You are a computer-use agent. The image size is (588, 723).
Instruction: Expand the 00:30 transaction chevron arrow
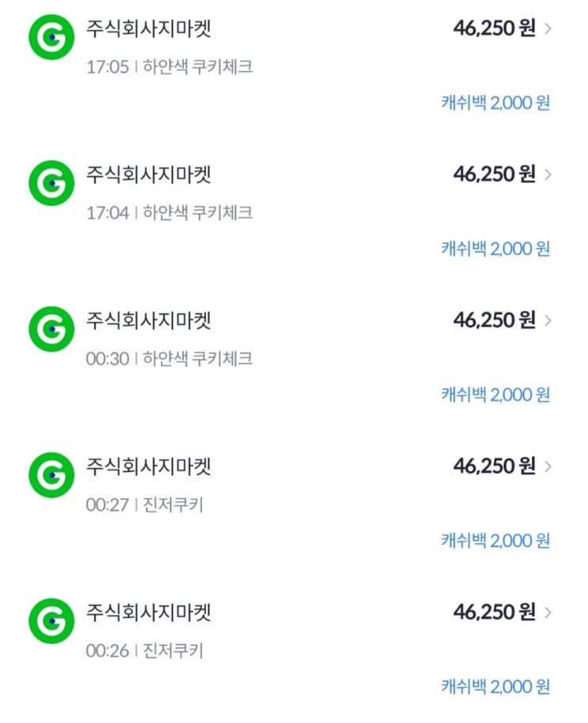[x=549, y=321]
